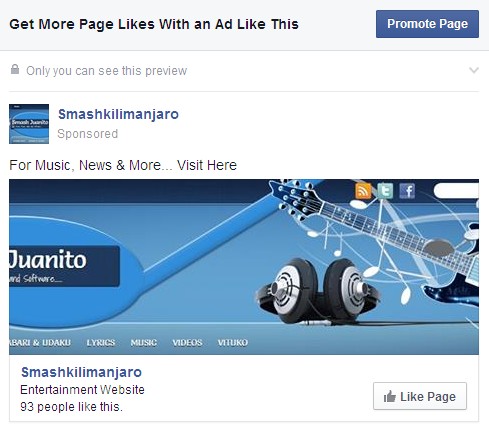This screenshot has height=429, width=489.
Task: Click the Promote Page button
Action: tap(427, 24)
